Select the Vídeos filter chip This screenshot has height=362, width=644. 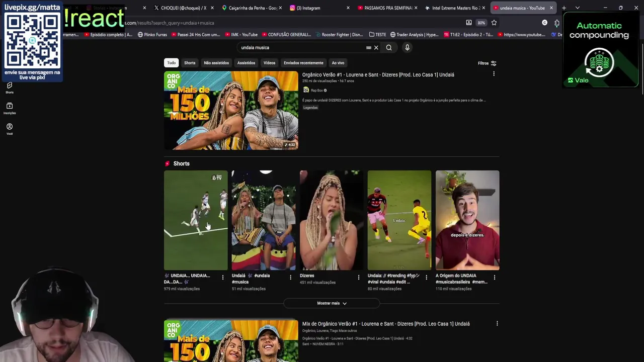[x=269, y=63]
